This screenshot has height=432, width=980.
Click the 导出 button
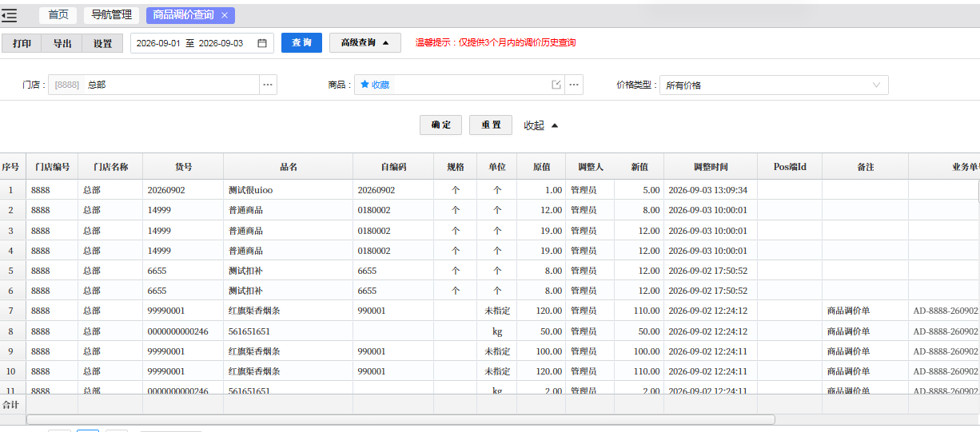point(62,43)
